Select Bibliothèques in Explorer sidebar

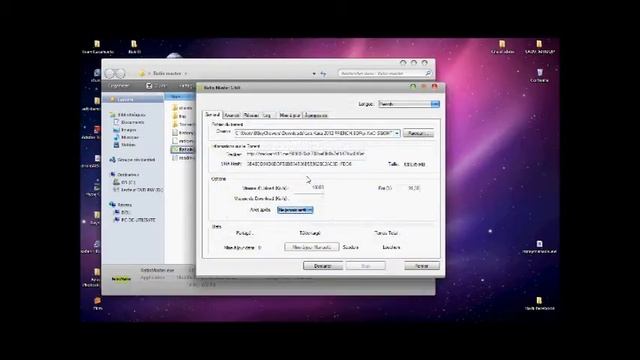click(131, 115)
